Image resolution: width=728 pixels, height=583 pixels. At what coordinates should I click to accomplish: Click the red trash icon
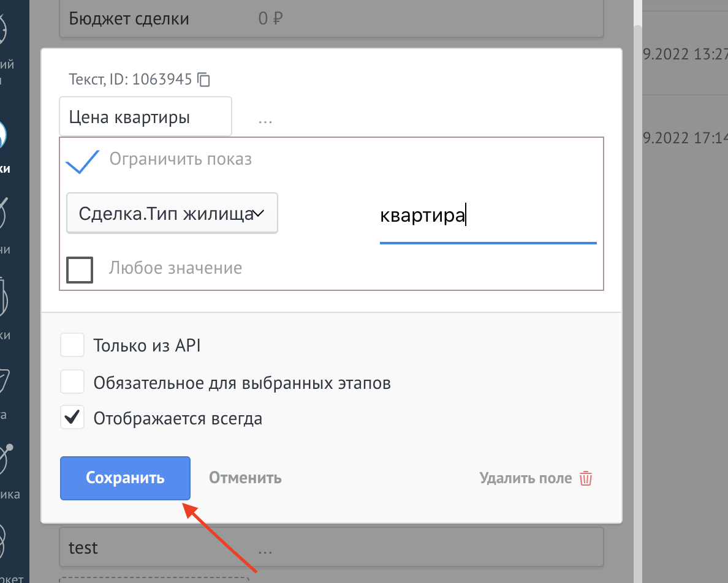click(x=586, y=478)
